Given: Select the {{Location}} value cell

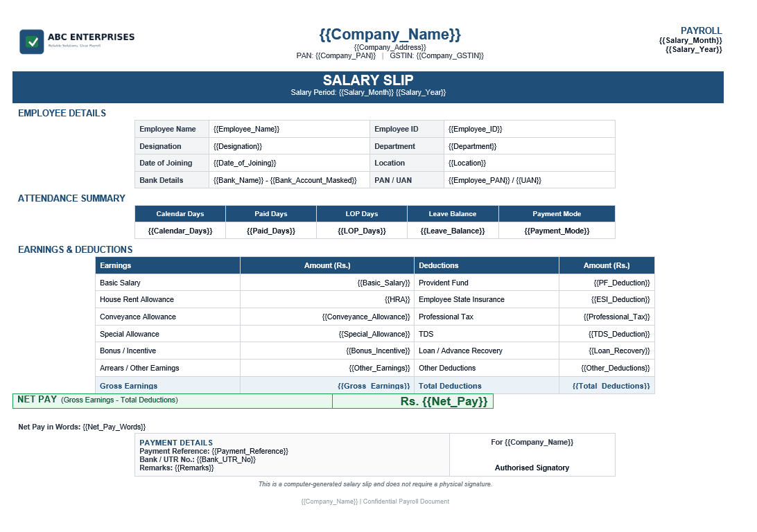Looking at the screenshot, I should point(530,163).
